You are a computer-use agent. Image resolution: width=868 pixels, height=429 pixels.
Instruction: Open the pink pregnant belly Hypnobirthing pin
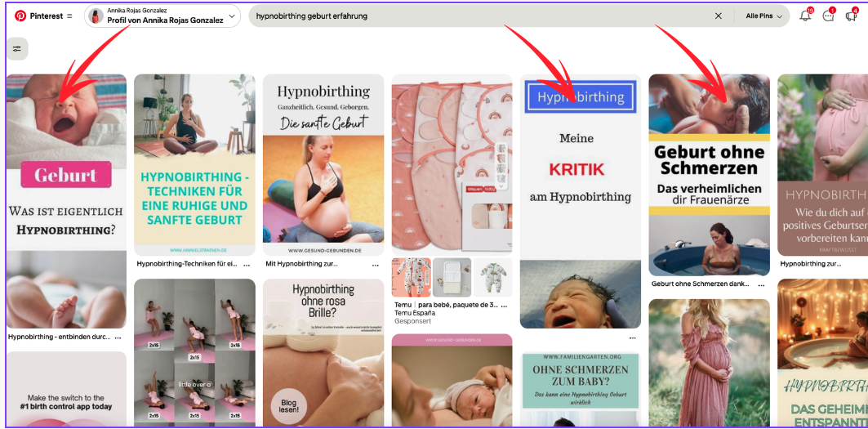tap(822, 164)
